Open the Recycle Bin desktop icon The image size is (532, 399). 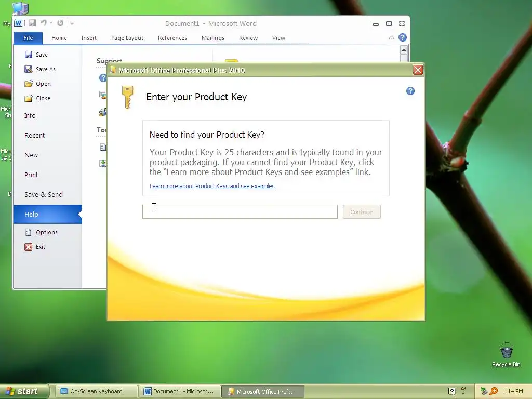tap(506, 355)
